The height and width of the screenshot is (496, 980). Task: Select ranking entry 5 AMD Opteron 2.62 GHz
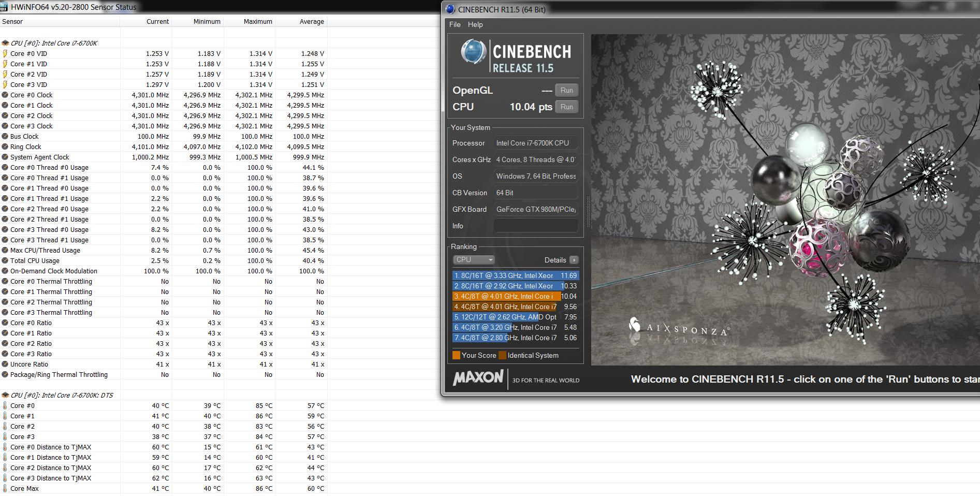pos(516,317)
